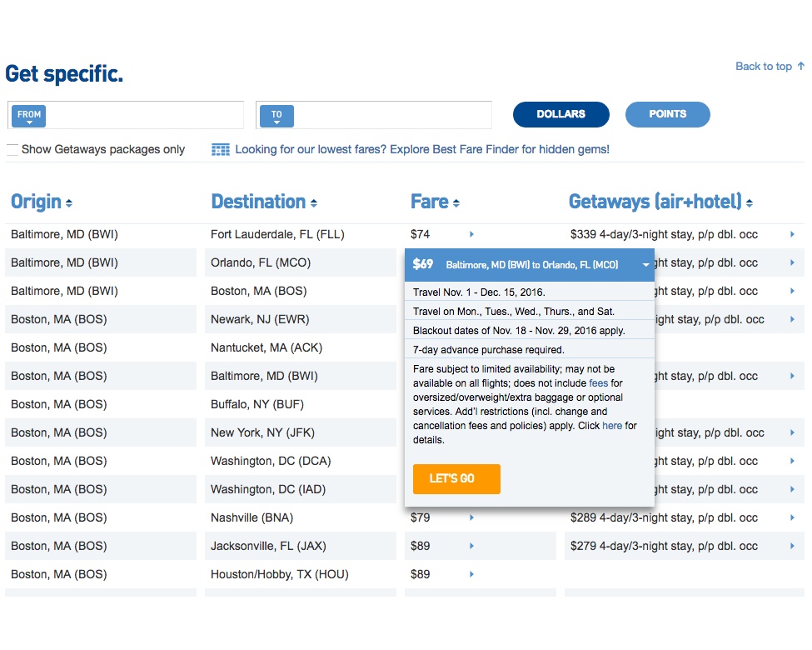Switch fare display to Dollars

(x=560, y=114)
